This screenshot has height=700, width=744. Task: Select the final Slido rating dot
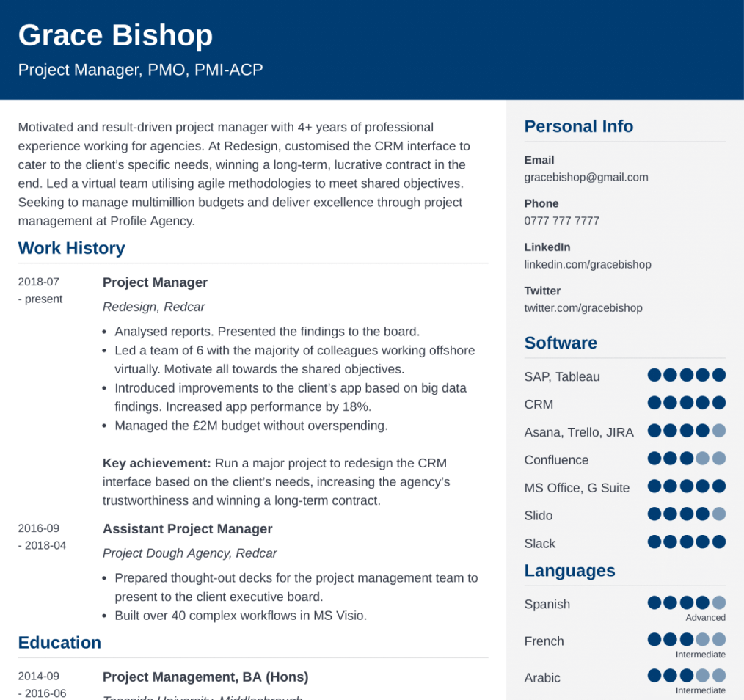coord(720,514)
